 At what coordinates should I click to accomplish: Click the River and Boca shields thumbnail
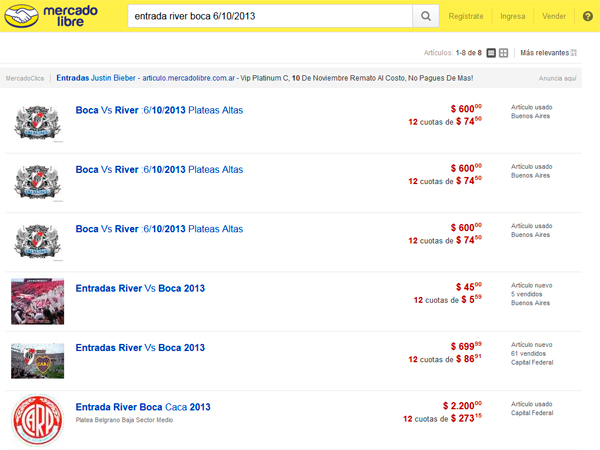38,359
